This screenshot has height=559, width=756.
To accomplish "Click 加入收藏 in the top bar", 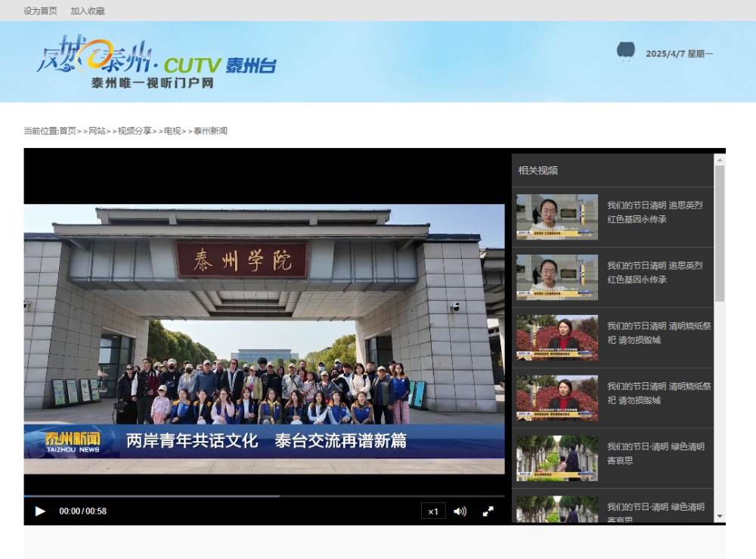I will 88,11.
